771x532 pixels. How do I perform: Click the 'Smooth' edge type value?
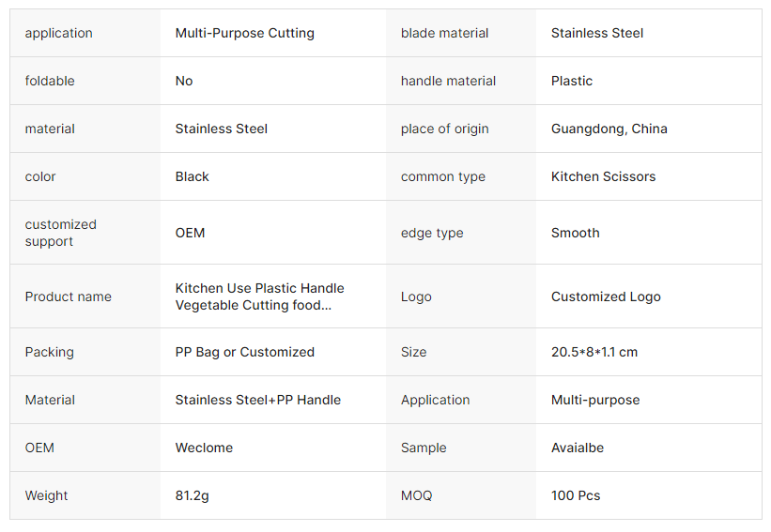point(575,233)
